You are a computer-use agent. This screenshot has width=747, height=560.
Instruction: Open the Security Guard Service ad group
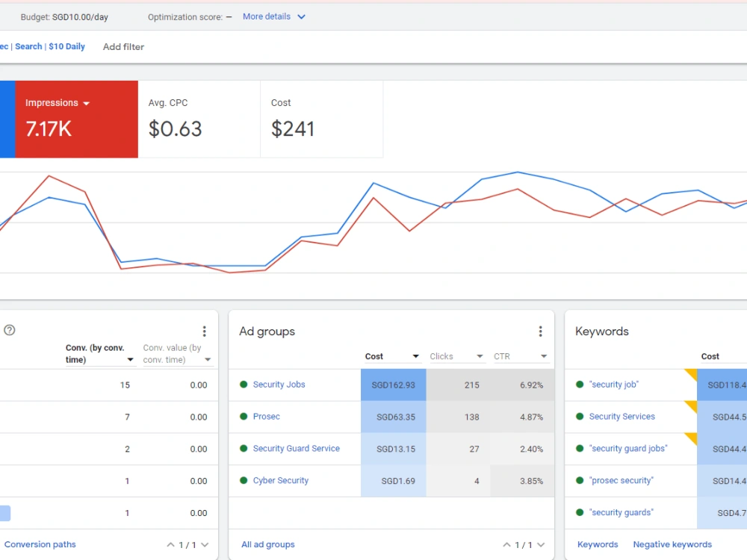pos(297,448)
